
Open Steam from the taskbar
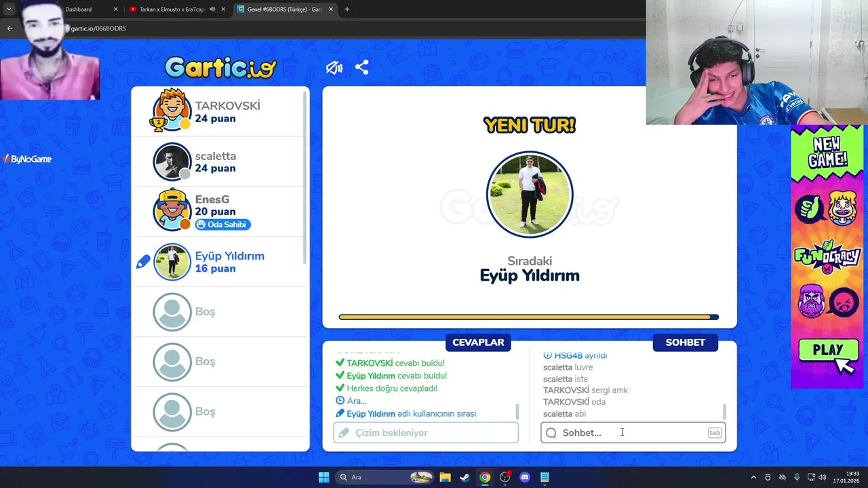tap(465, 477)
